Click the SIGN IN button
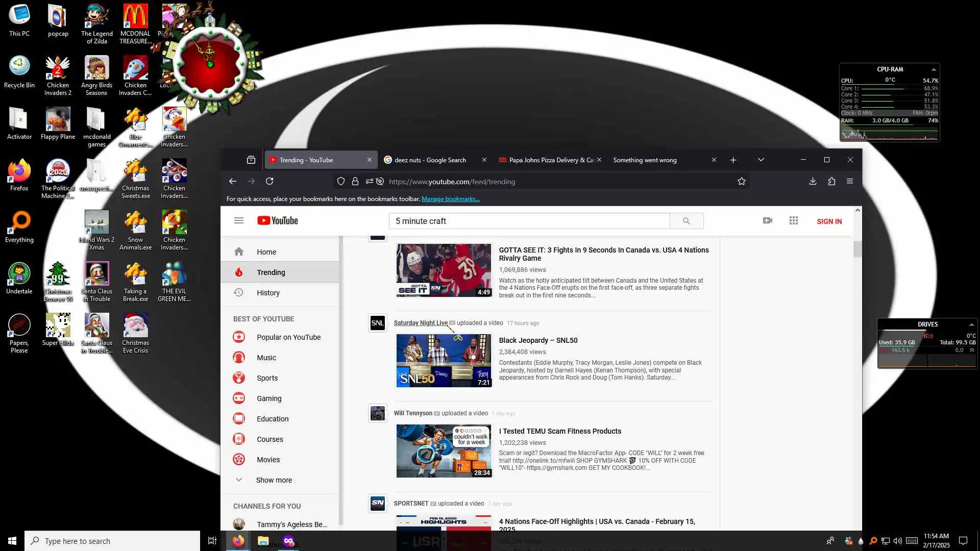 829,221
